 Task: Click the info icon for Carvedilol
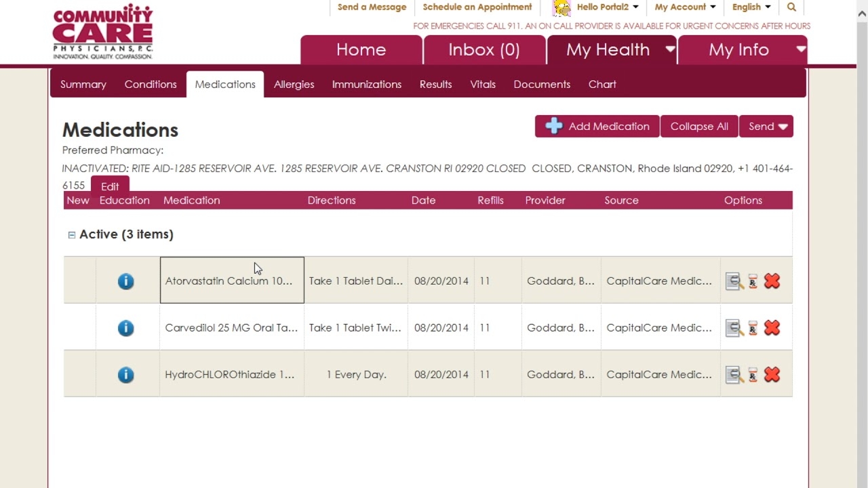tap(125, 328)
